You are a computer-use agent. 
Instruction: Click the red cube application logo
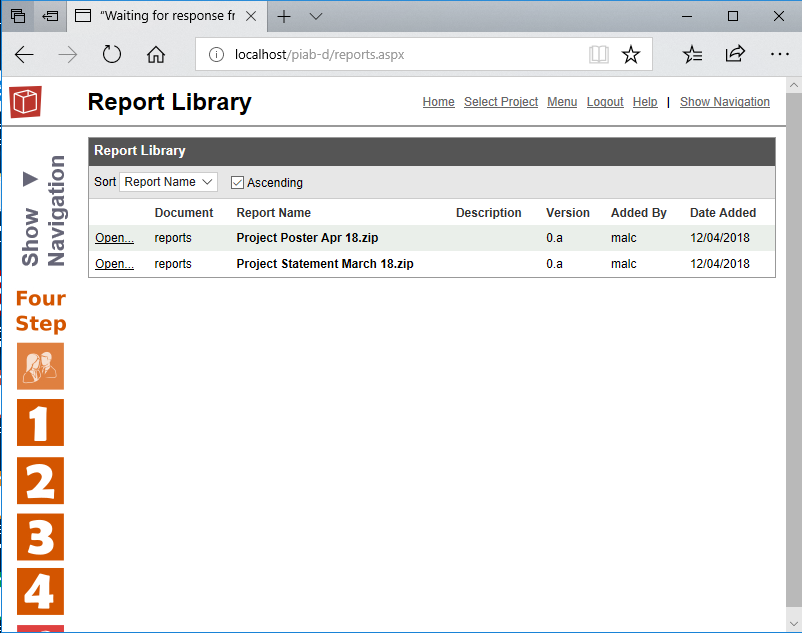[x=24, y=102]
